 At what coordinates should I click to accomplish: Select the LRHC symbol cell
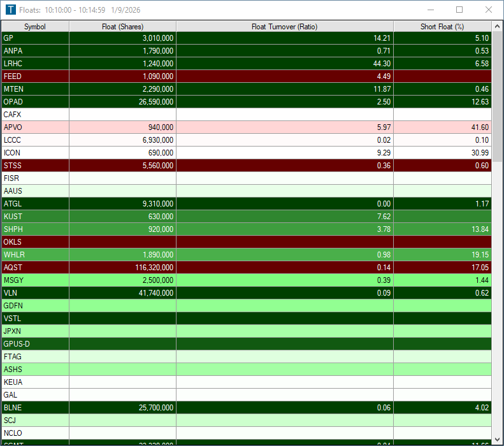point(35,64)
